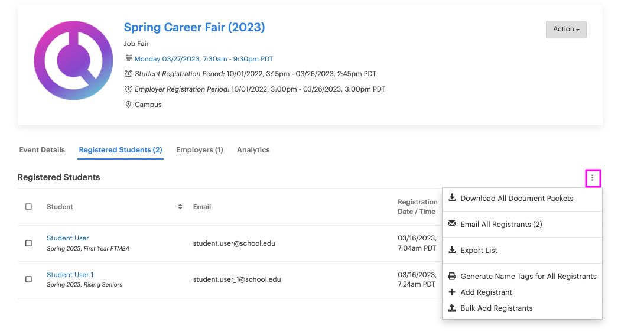Click the calendar icon beside event date
Image resolution: width=644 pixels, height=335 pixels.
[129, 58]
